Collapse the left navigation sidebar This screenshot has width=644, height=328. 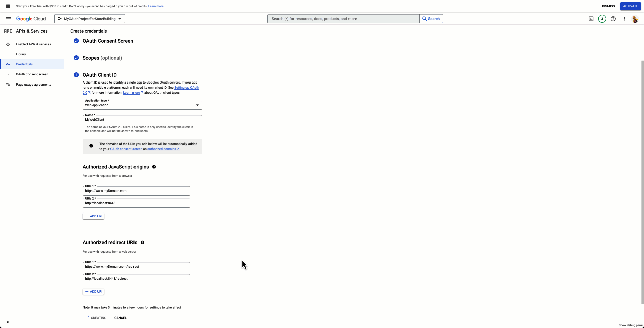pyautogui.click(x=8, y=322)
